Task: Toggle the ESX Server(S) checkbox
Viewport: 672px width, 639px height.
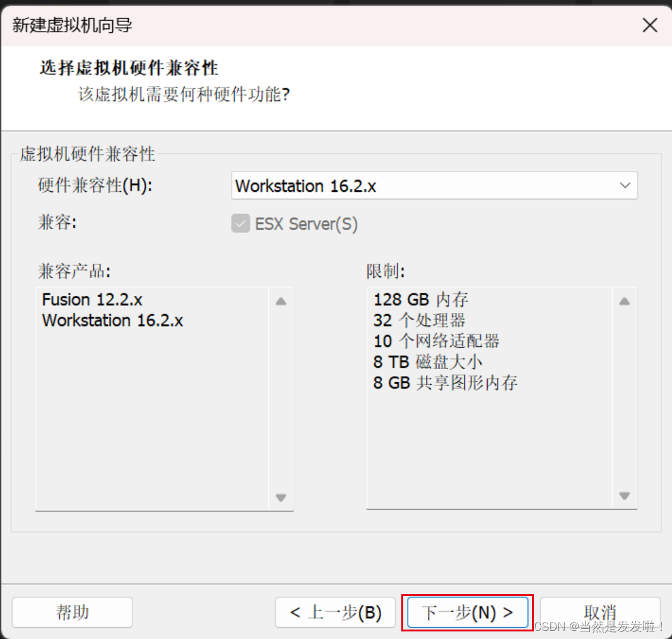Action: tap(240, 224)
